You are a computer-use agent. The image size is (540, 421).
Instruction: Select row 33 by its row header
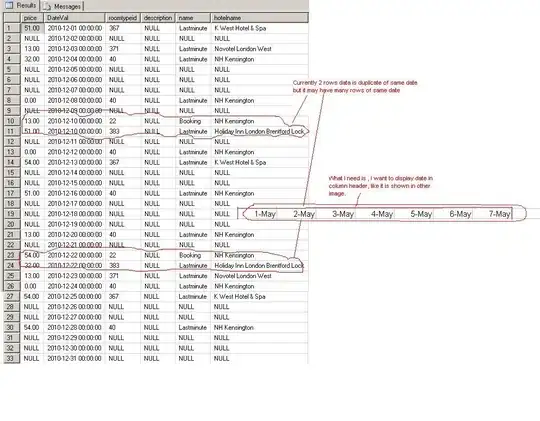(12, 359)
